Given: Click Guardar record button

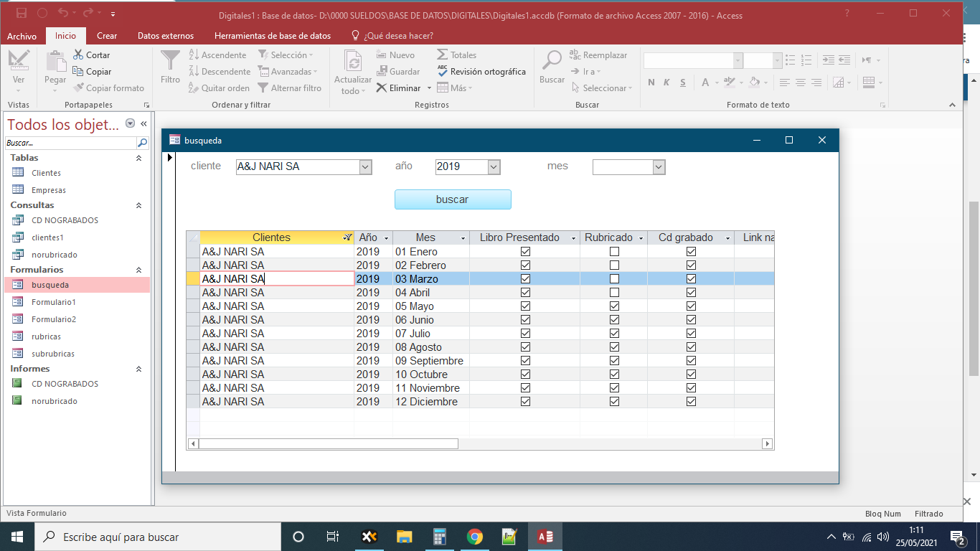Looking at the screenshot, I should (398, 72).
